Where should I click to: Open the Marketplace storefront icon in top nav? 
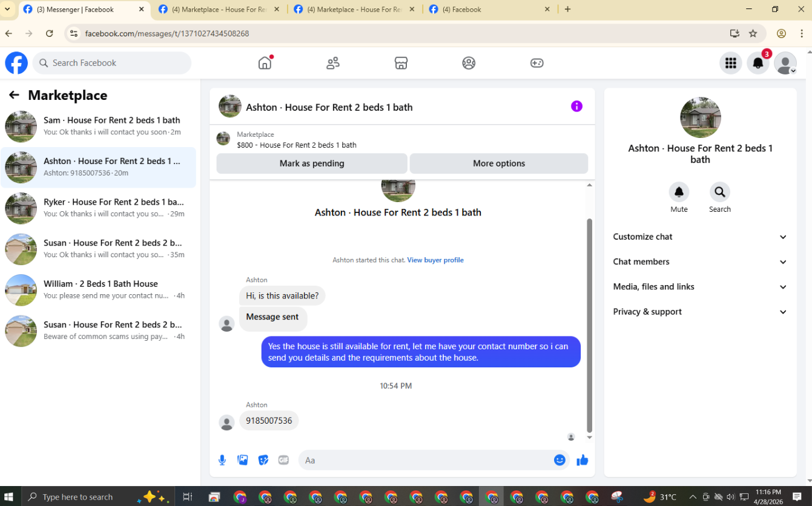pos(401,63)
